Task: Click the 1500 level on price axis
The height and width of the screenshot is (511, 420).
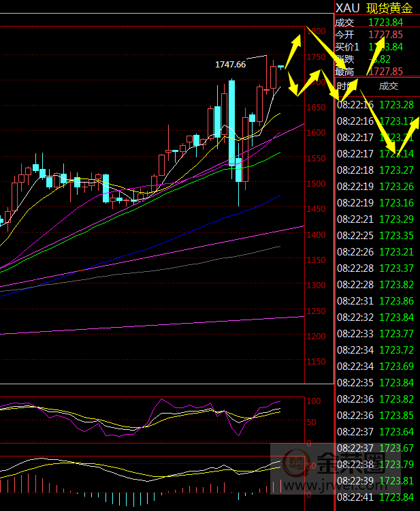Action: tap(315, 184)
